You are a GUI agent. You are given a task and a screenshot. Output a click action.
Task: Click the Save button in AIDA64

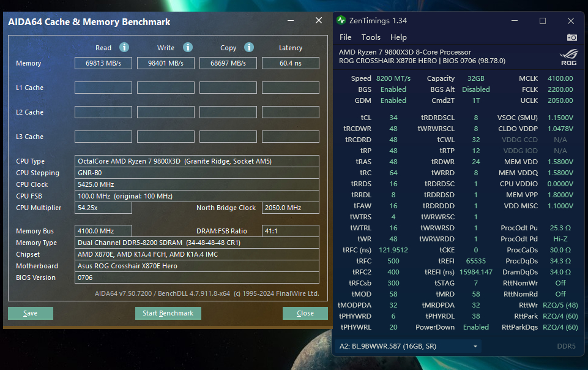click(x=31, y=314)
